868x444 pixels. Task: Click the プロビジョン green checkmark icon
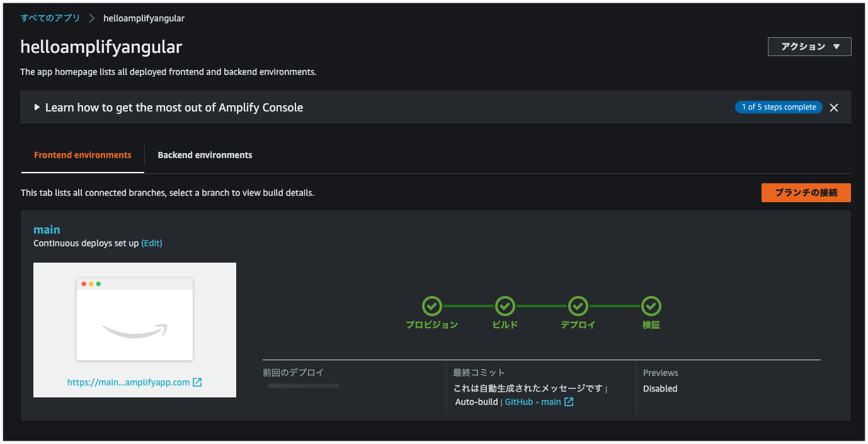[x=431, y=307]
